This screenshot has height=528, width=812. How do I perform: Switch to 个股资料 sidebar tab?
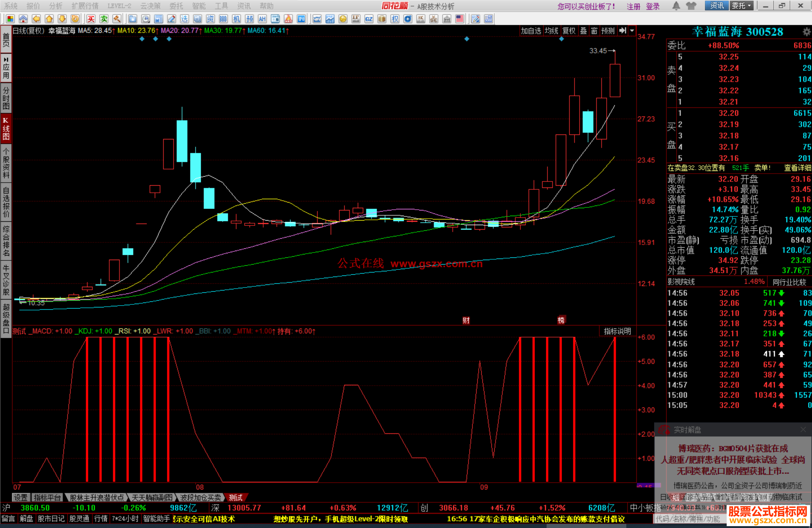6,163
